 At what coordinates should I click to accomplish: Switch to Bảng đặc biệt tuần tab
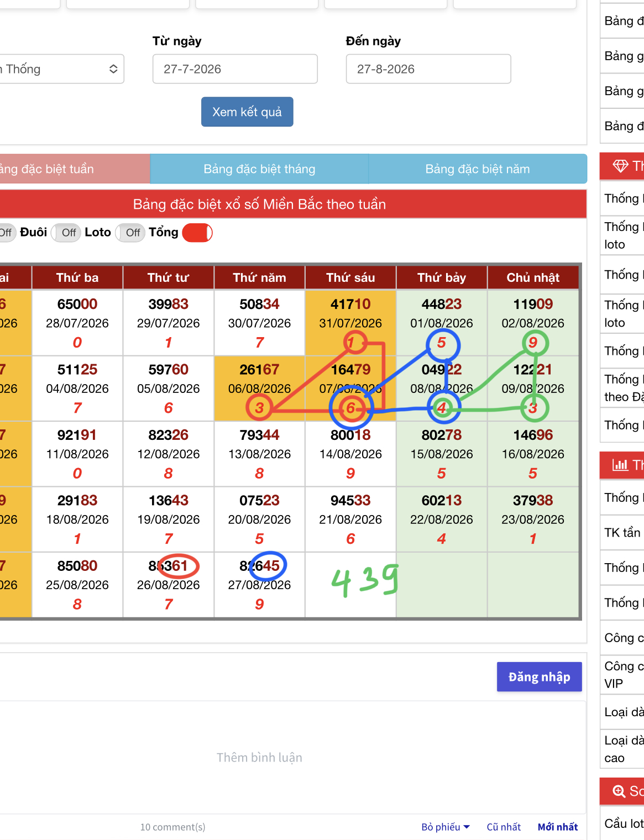pos(75,169)
